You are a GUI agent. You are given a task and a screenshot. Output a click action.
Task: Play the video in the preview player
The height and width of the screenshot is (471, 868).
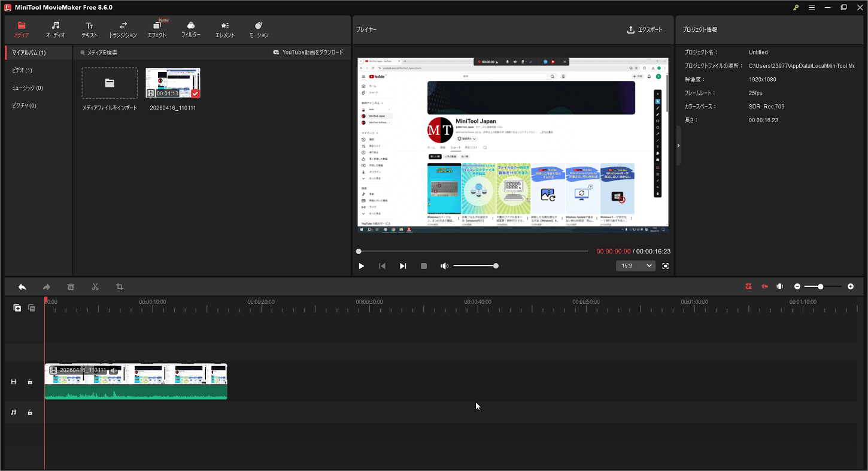coord(361,265)
